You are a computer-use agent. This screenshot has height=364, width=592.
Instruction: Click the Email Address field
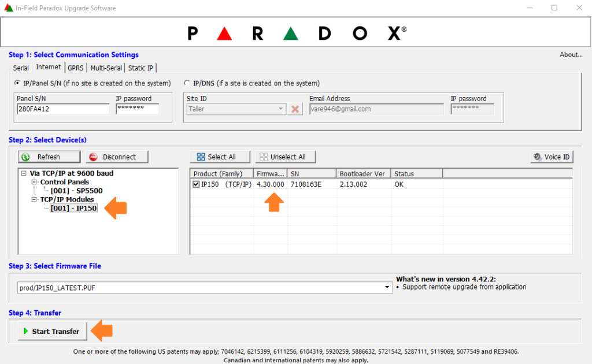point(376,109)
